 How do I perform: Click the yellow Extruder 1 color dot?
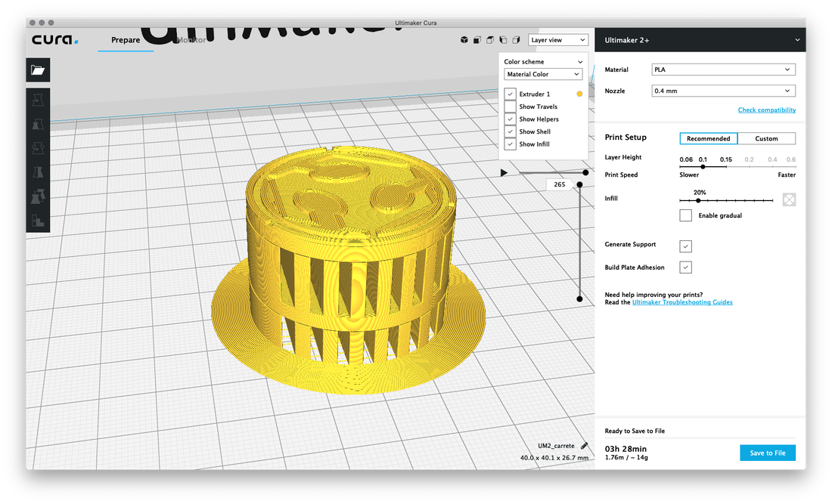(x=579, y=94)
